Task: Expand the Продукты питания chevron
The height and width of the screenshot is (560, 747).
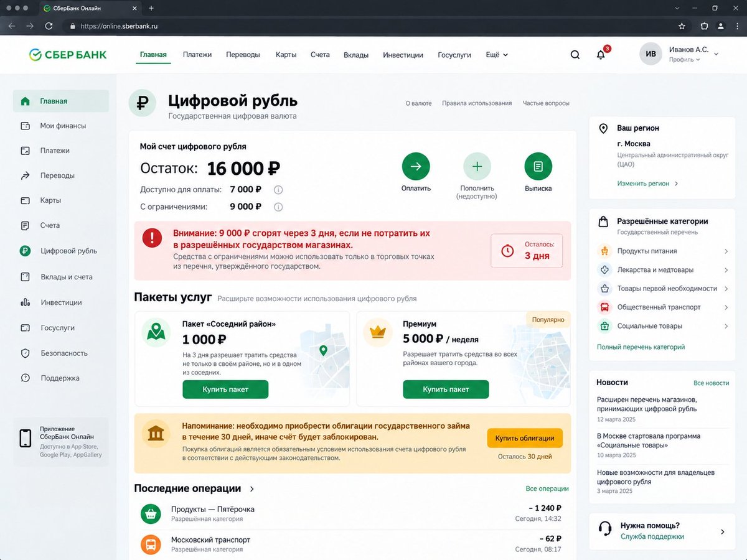Action: [x=726, y=251]
